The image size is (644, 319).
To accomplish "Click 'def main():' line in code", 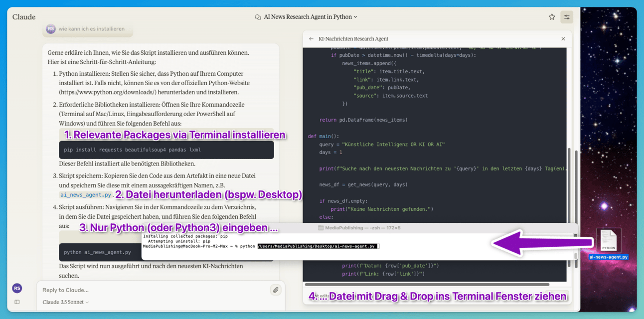I will (x=322, y=136).
